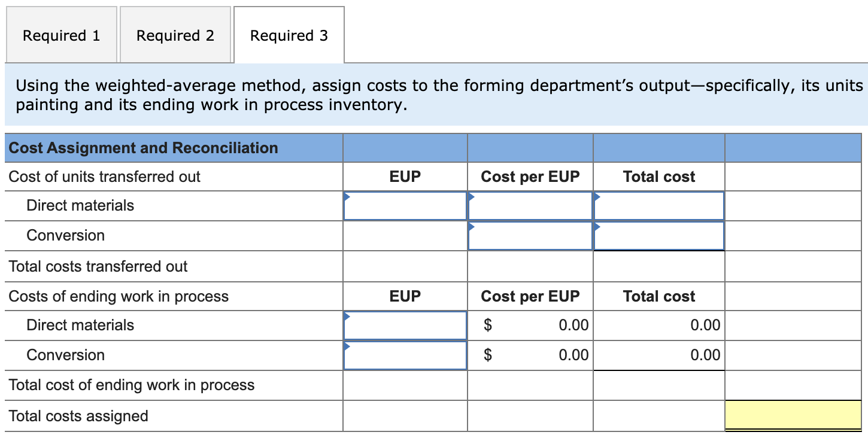Click the Cost per EUP field for Direct materials
The image size is (868, 438).
[x=529, y=206]
